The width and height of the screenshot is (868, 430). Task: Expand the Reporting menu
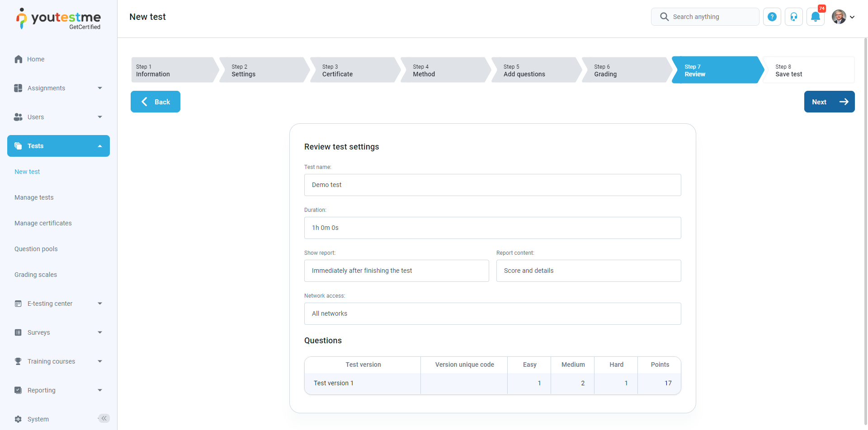point(58,390)
